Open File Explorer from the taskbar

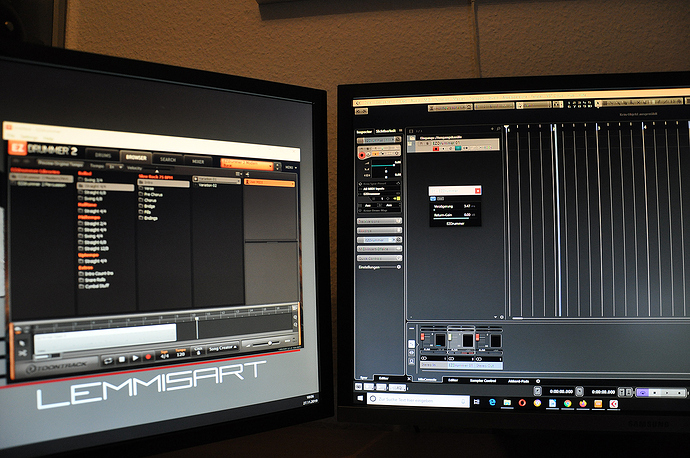507,403
